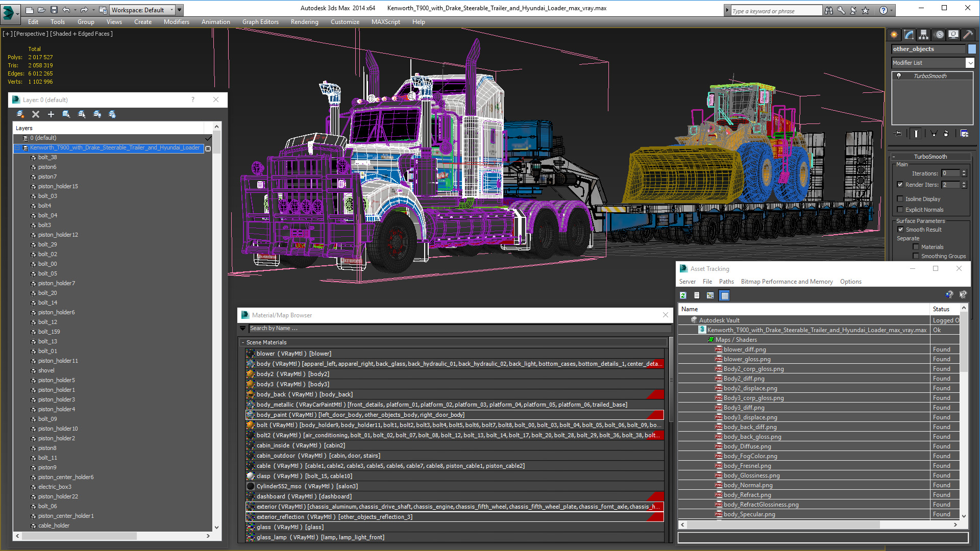Refresh the Asset Tracking list

tap(683, 295)
